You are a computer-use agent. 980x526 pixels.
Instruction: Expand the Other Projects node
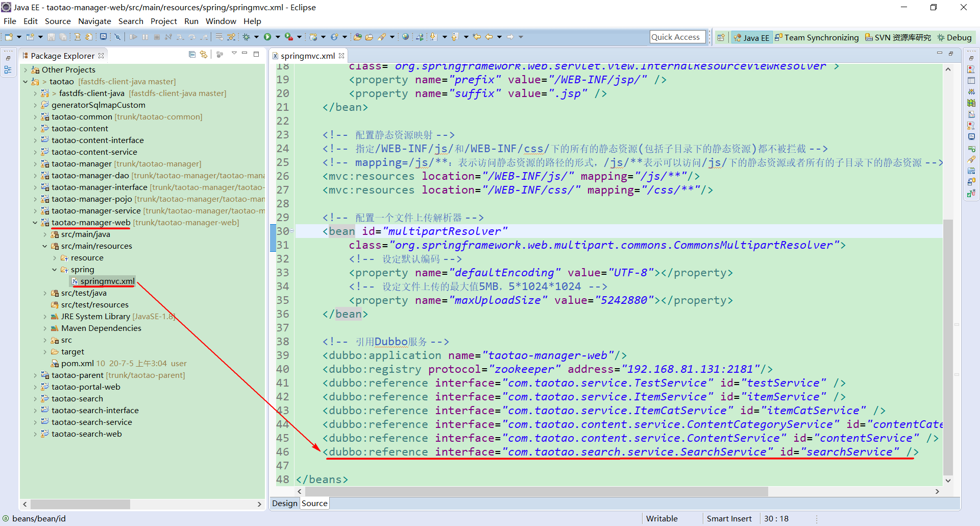point(25,70)
